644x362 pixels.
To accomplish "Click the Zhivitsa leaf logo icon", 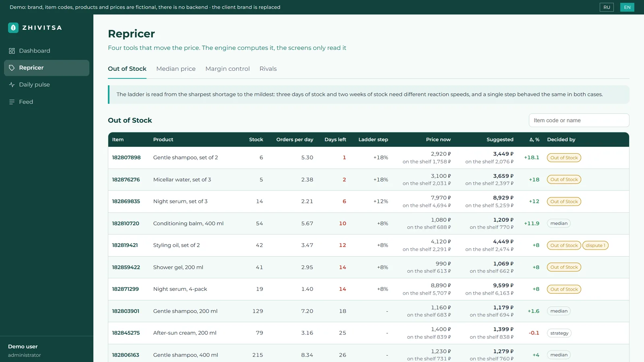I will pyautogui.click(x=13, y=28).
